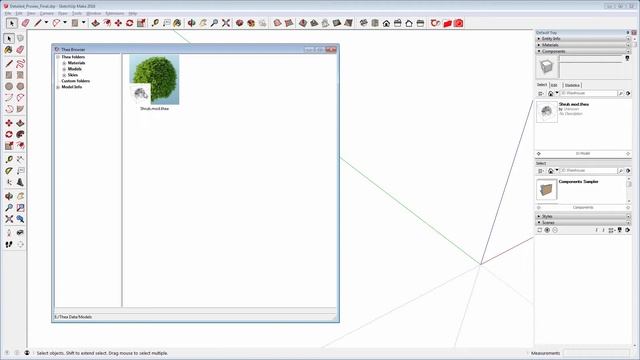Select the Walk footprints tool in left toolbar
Viewport: 640px width, 360px height.
tap(9, 244)
